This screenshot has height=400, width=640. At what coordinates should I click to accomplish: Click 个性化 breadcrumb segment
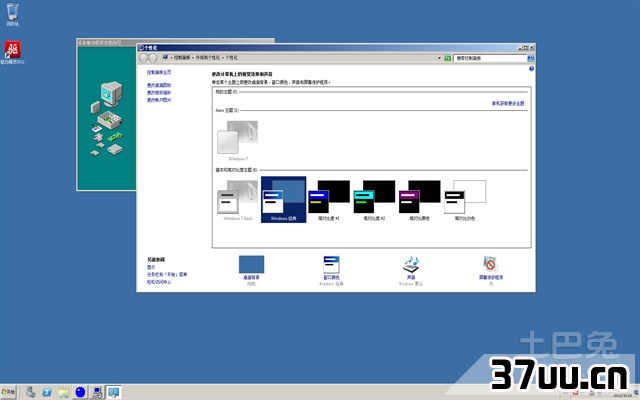231,58
